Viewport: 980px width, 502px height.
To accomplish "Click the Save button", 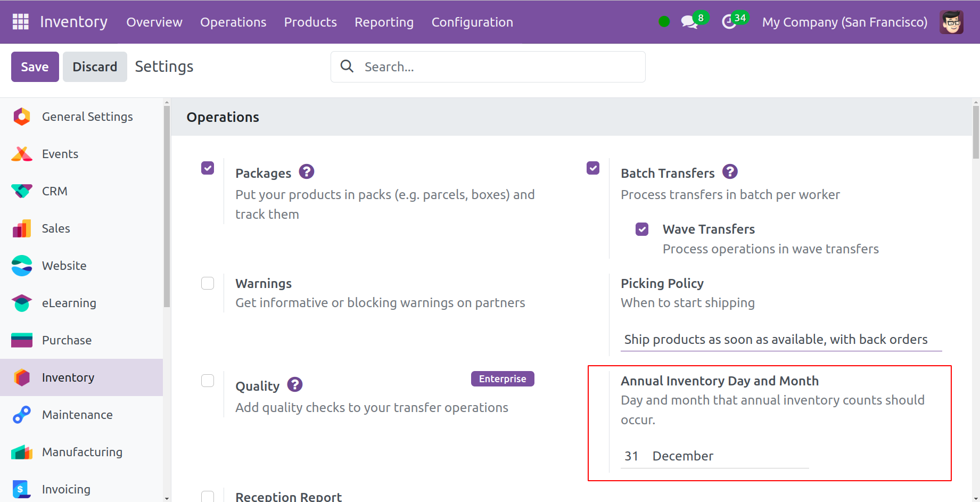I will [35, 67].
